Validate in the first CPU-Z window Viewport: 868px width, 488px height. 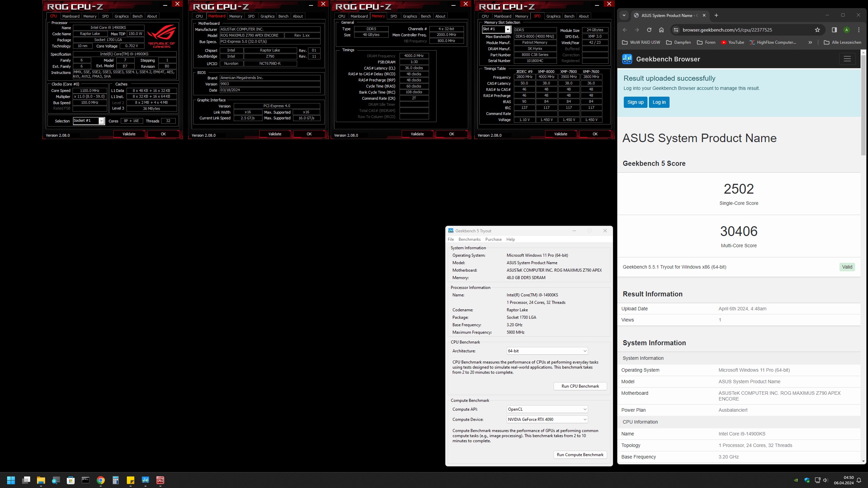[x=129, y=134]
